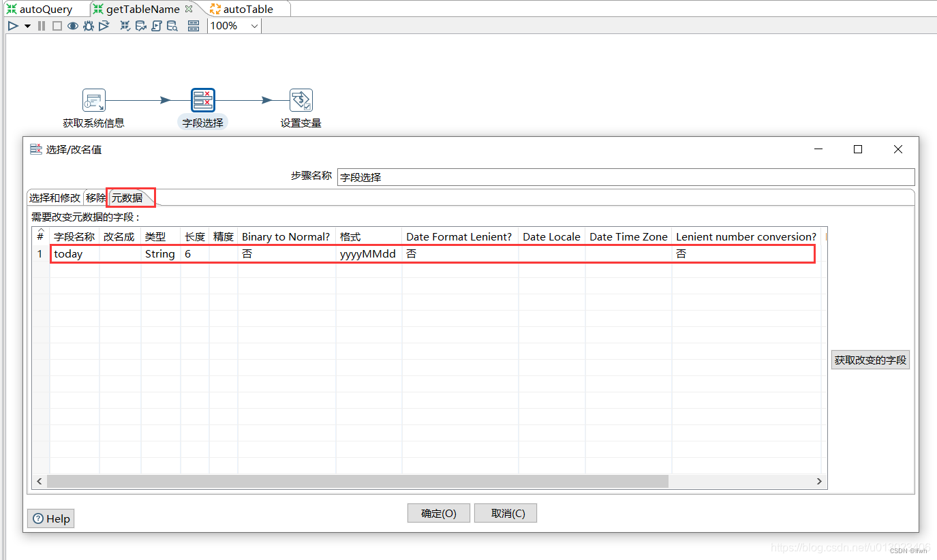The height and width of the screenshot is (560, 937).
Task: Click the Binary to Normal? column header
Action: coord(286,236)
